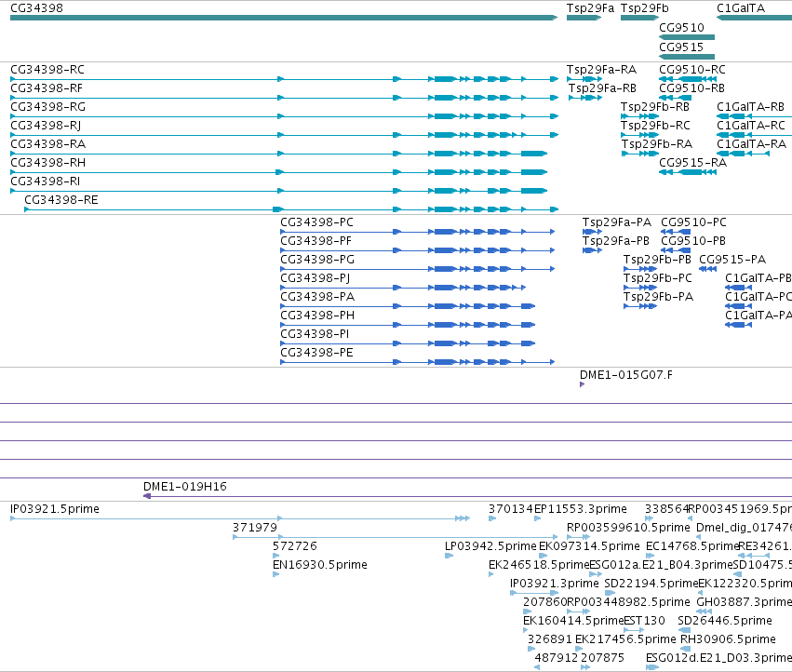Click protein CG34398-PG
The width and height of the screenshot is (792, 672).
[x=418, y=269]
